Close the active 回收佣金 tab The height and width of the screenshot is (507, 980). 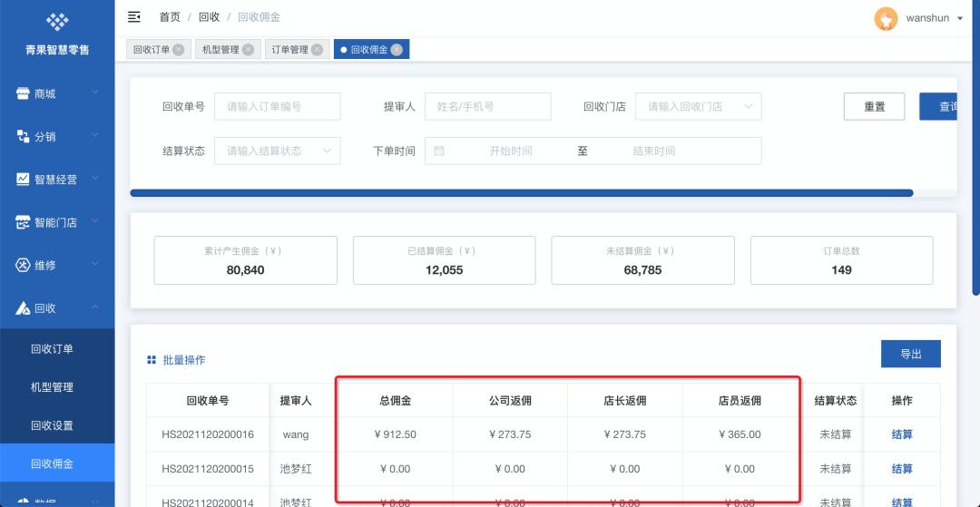(397, 49)
